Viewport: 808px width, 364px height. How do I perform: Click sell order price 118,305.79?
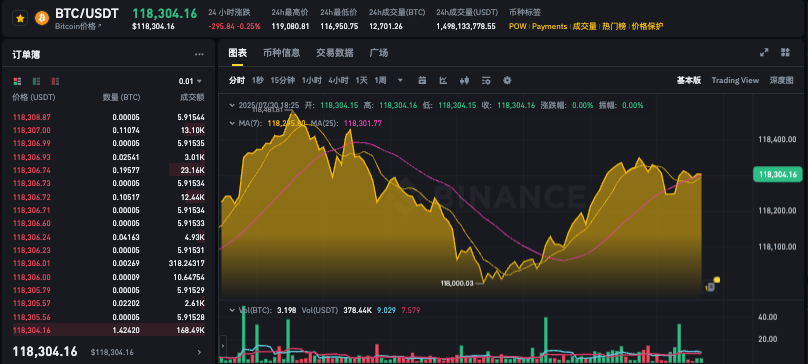pos(31,290)
